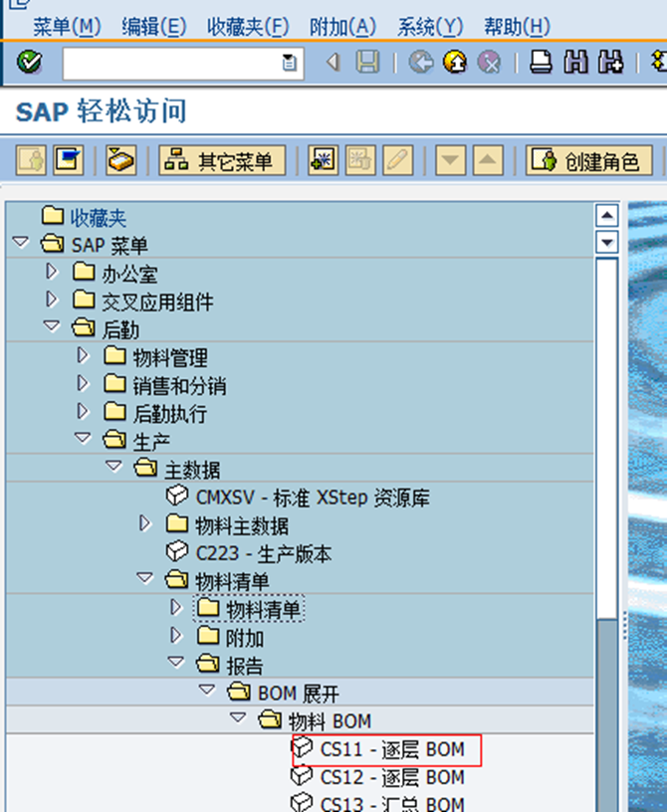
Task: Expand the dotted-outlined 物料清单 subfolder
Action: (x=175, y=606)
